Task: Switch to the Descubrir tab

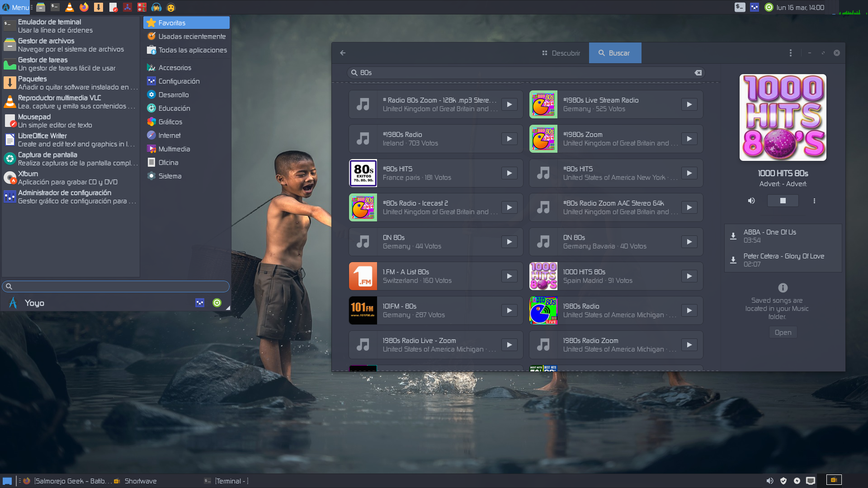Action: point(561,53)
